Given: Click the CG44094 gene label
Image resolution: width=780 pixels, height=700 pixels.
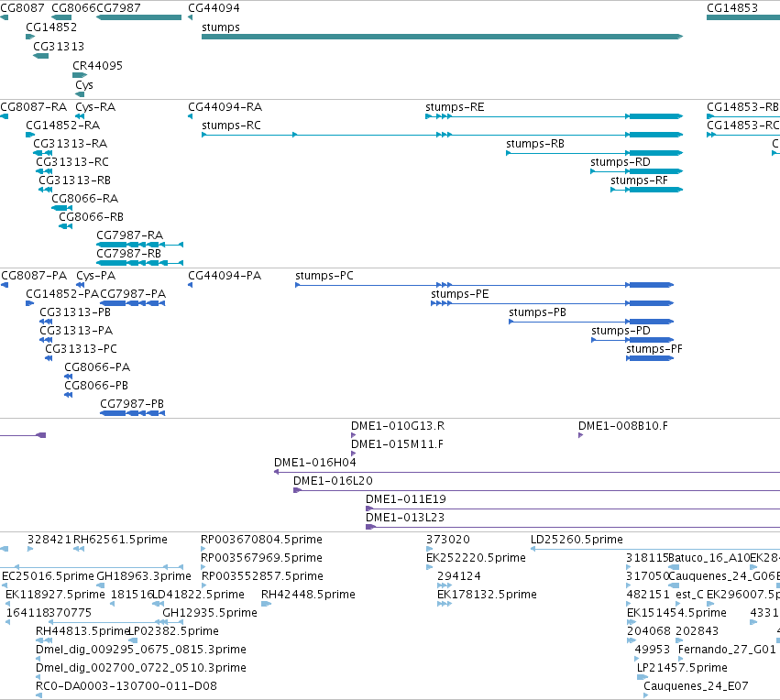Looking at the screenshot, I should pos(214,8).
